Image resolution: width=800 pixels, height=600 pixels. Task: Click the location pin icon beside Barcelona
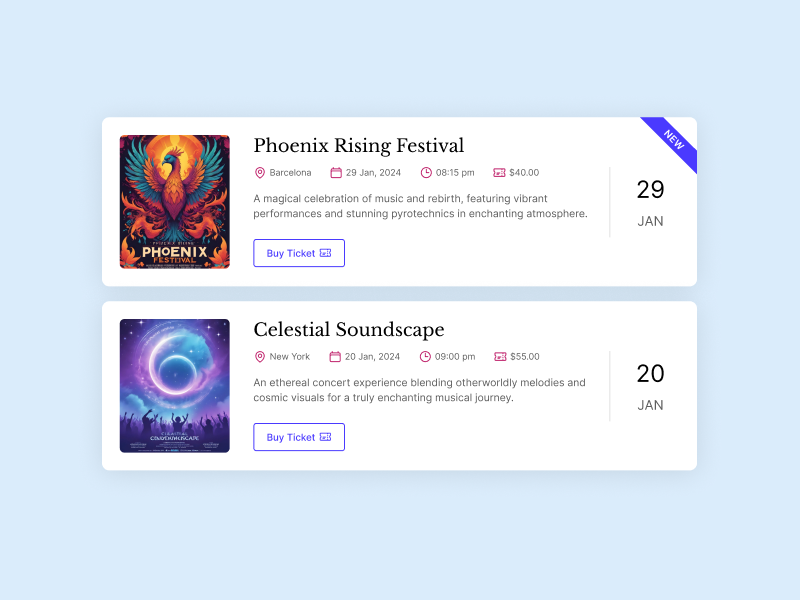pos(260,173)
